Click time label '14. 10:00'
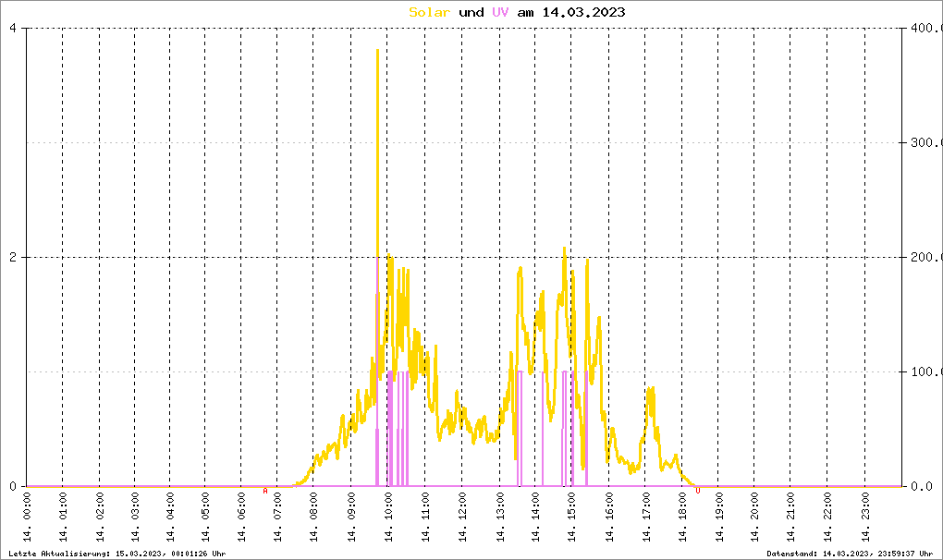 coord(388,517)
